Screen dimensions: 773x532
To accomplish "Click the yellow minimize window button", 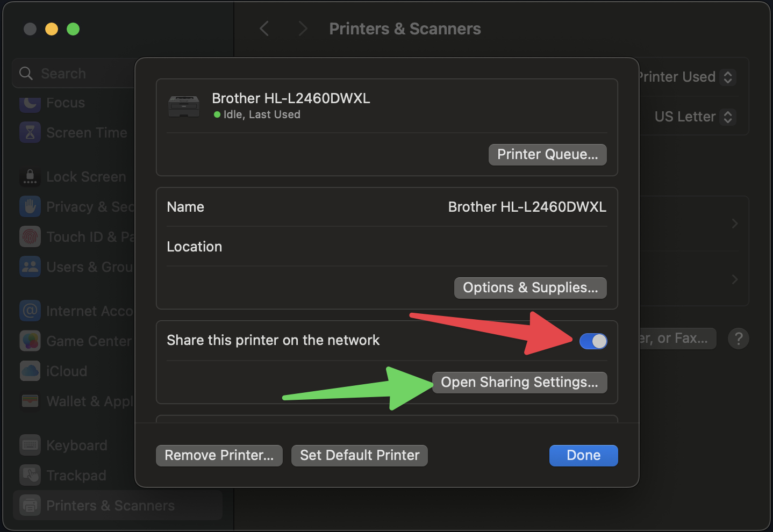I will 52,29.
